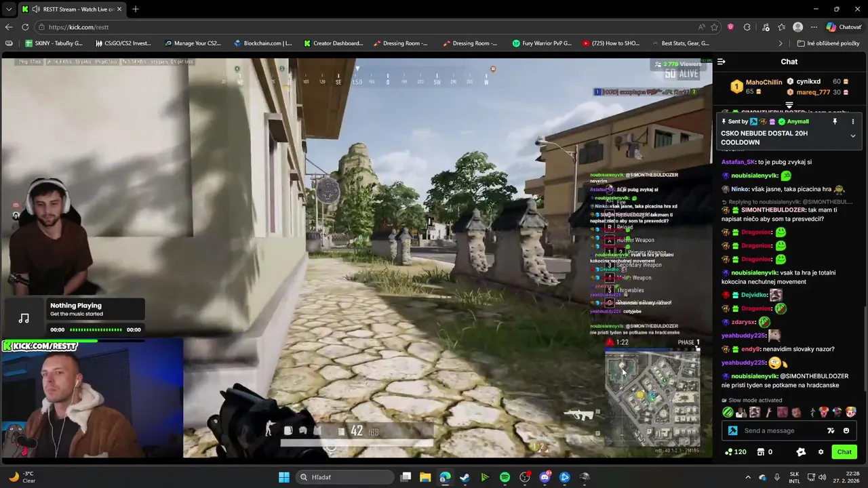Open the channel points balance 120
This screenshot has height=488, width=868.
[x=735, y=452]
